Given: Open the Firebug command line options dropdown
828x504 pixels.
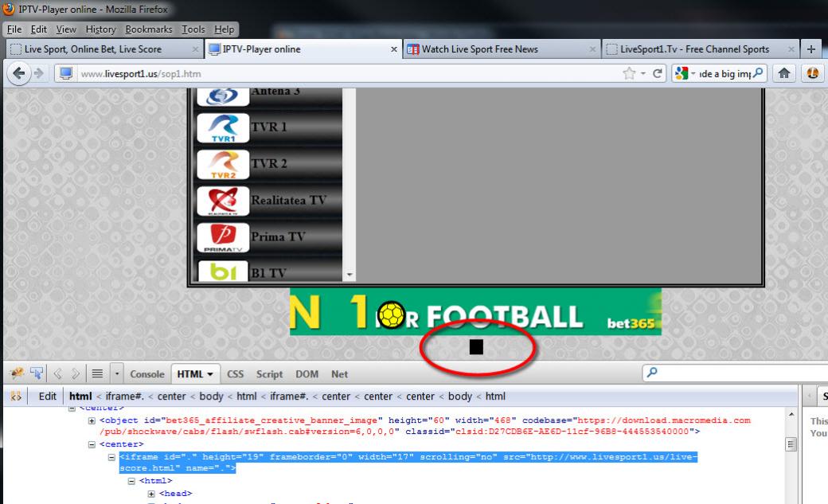Looking at the screenshot, I should pyautogui.click(x=117, y=374).
